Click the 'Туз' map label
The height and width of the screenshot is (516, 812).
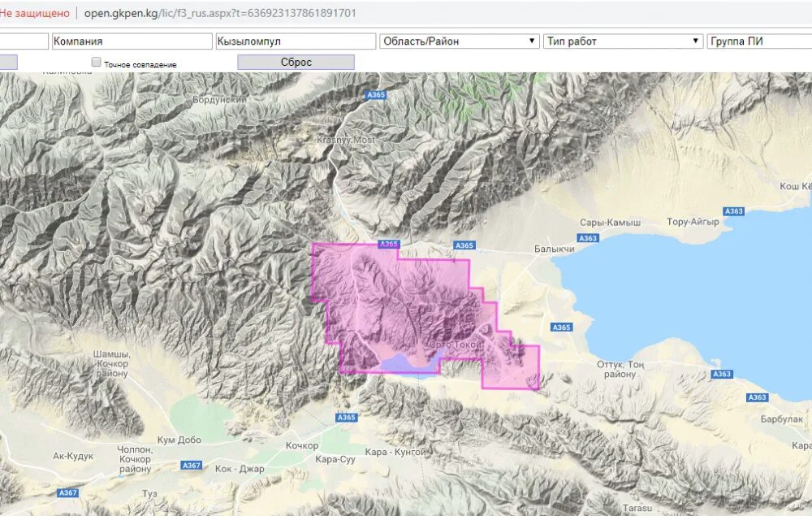[149, 493]
